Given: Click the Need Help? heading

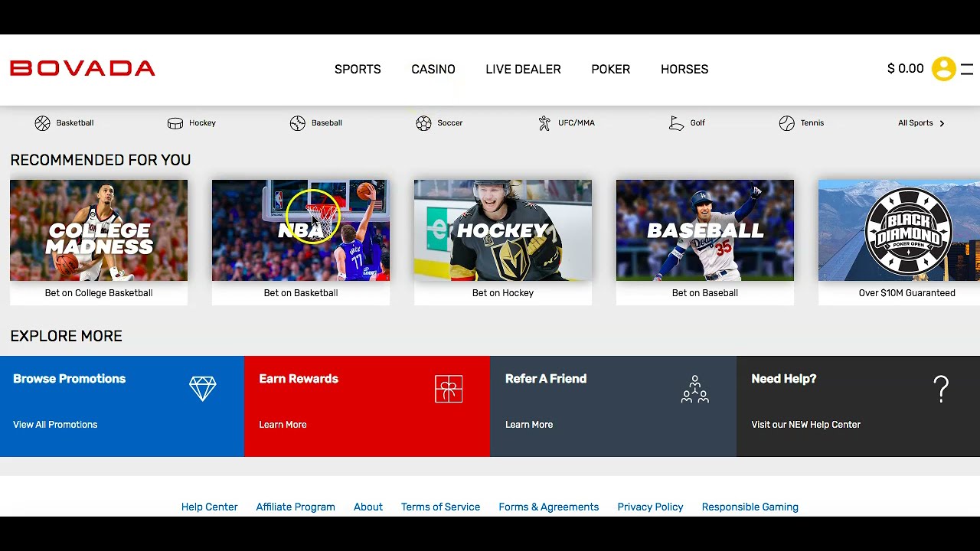Looking at the screenshot, I should 784,379.
